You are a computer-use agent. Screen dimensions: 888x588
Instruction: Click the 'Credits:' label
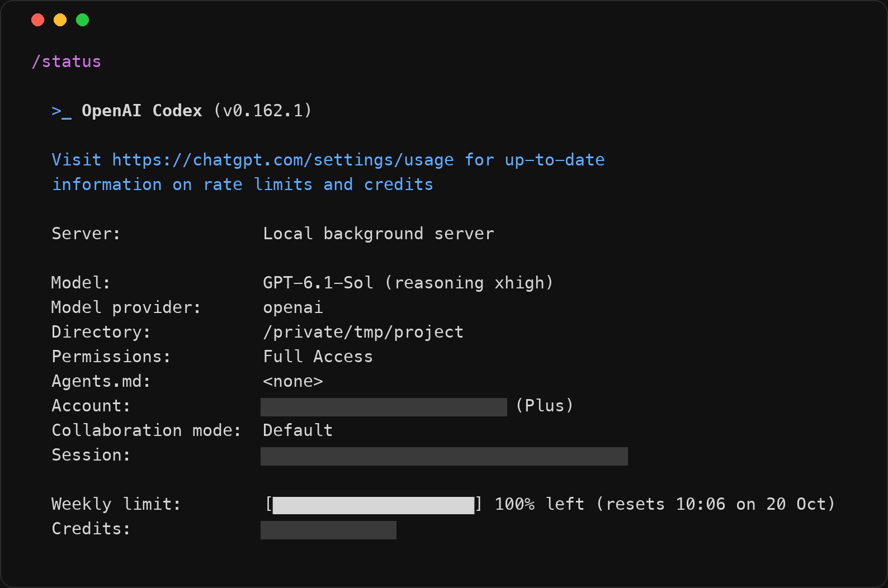91,529
